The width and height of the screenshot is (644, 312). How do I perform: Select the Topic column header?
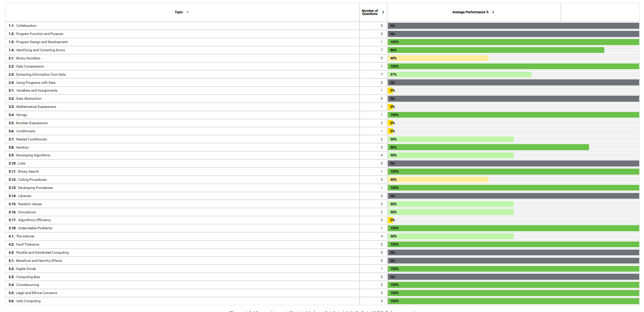click(x=179, y=12)
